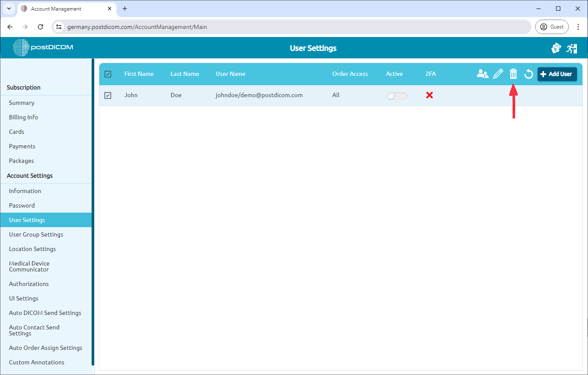
Task: Select the Account Management browser tab
Action: coord(60,9)
